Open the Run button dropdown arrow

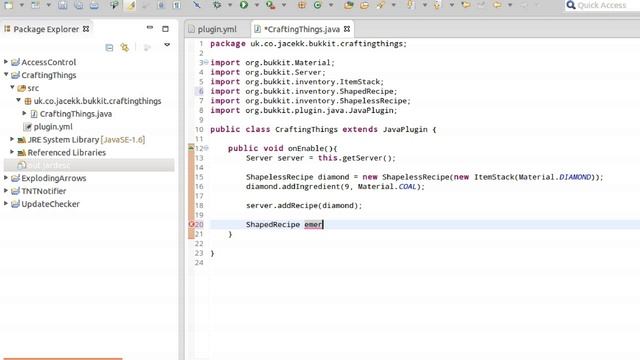tap(257, 5)
